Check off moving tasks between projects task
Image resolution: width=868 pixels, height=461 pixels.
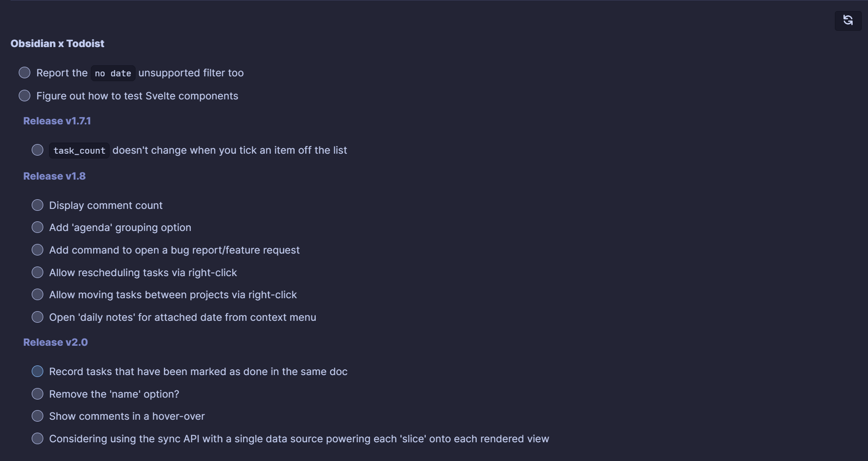click(x=37, y=294)
